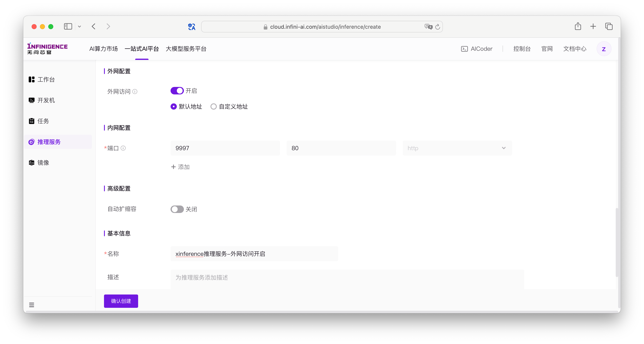
Task: Click the 描述 text area
Action: (347, 279)
